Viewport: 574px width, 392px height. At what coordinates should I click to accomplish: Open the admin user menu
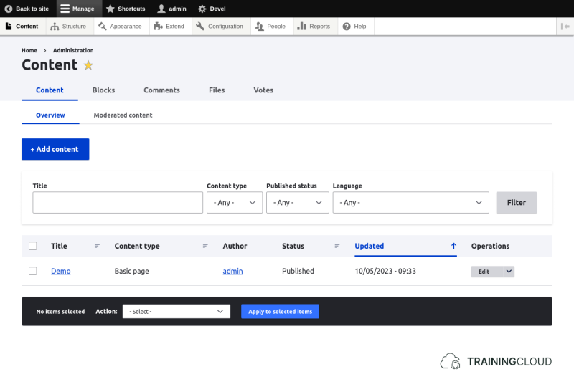coord(171,9)
